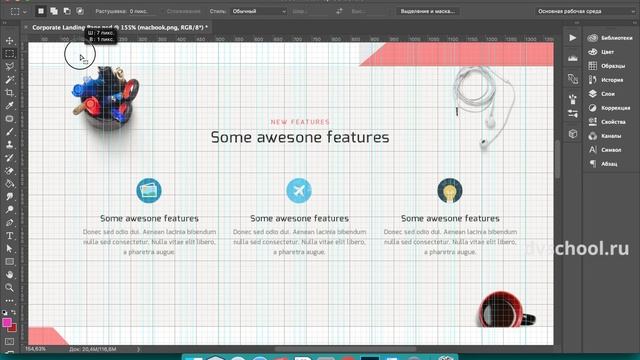This screenshot has width=640, height=360.
Task: Open the Brush settings sliders panel icon
Action: [573, 113]
